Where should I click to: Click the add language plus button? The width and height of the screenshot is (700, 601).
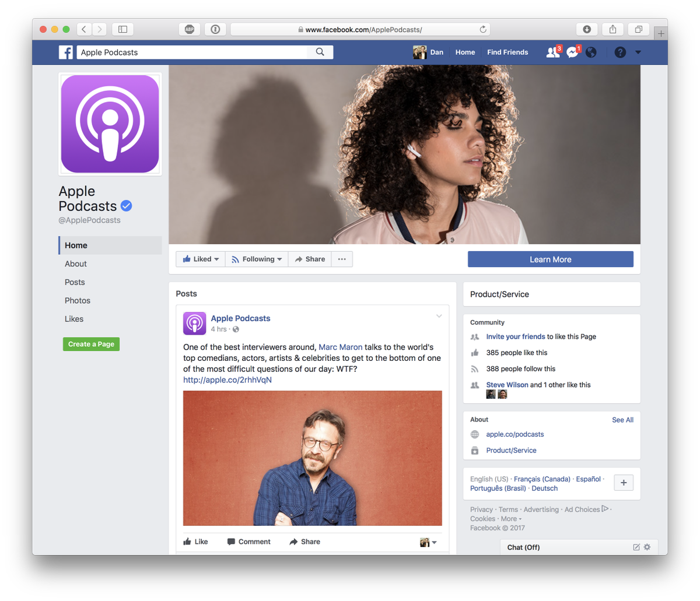coord(624,483)
